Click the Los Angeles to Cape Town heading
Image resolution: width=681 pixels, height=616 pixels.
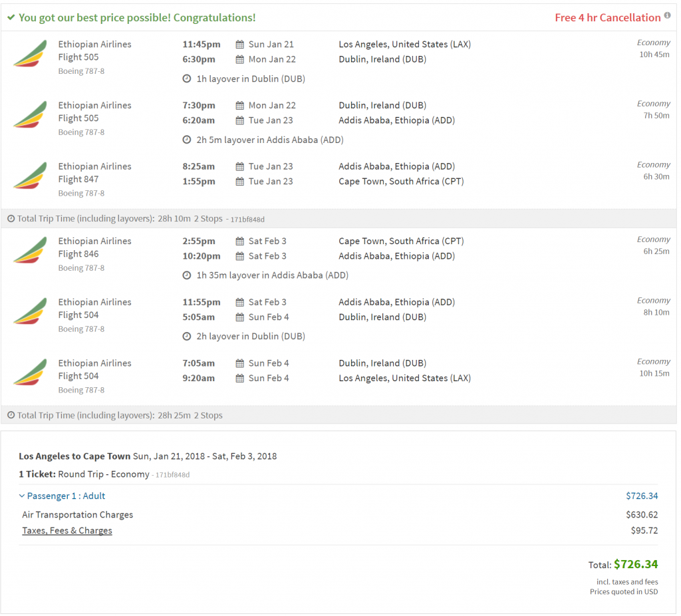[x=74, y=456]
